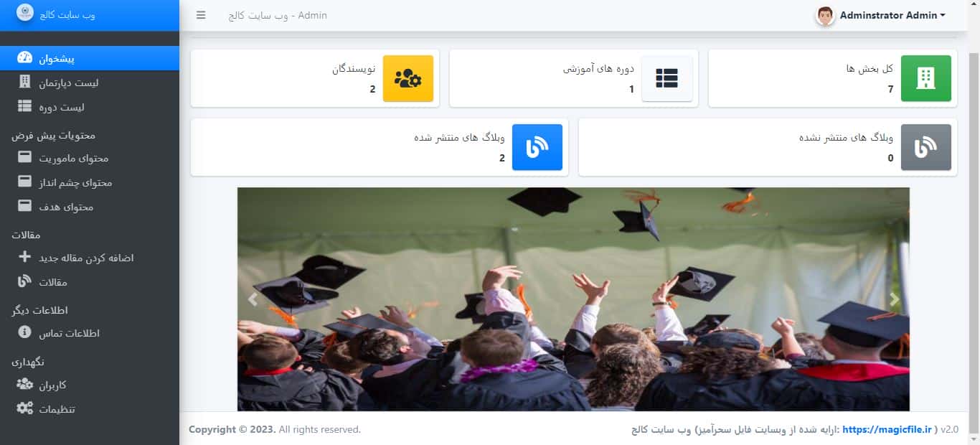Screen dimensions: 980x445
Task: Select پیشخوان dashboard in the sidebar
Action: [90, 58]
